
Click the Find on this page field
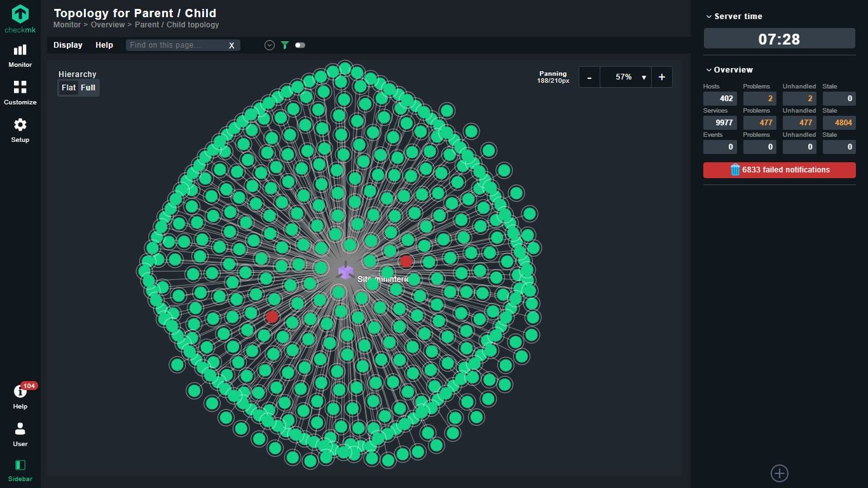click(x=177, y=45)
